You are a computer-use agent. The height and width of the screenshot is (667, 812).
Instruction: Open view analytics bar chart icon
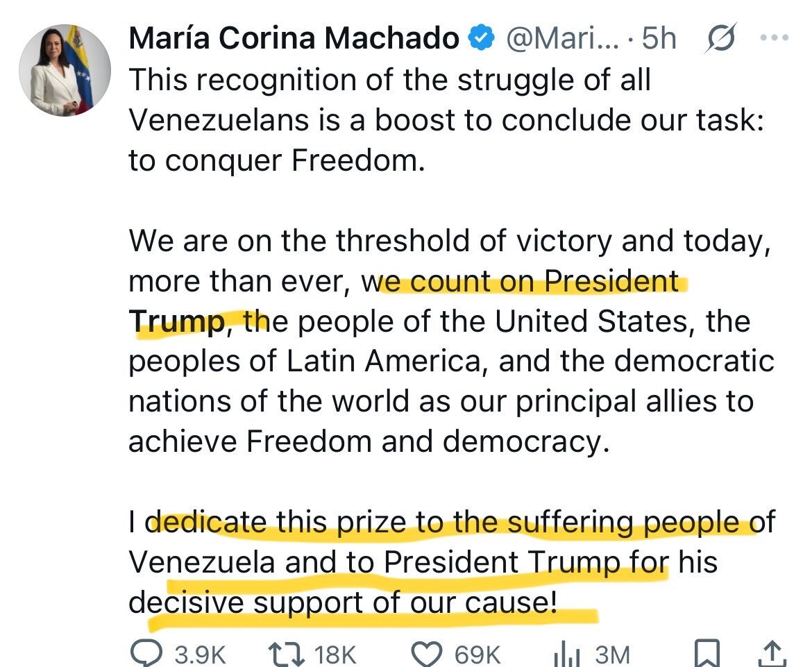coord(567,653)
